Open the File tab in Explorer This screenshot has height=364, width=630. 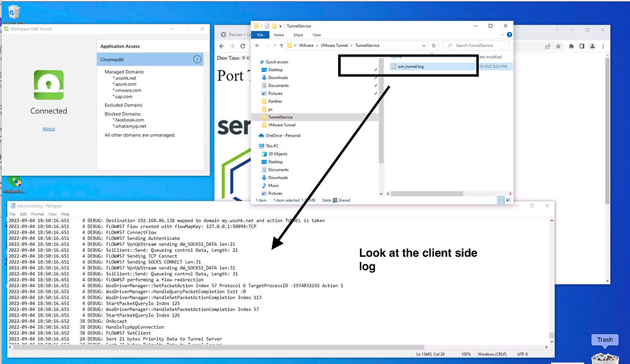click(260, 35)
